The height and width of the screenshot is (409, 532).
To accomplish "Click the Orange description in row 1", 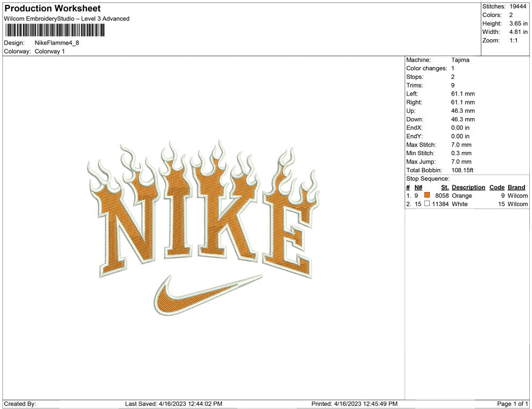I will 462,195.
